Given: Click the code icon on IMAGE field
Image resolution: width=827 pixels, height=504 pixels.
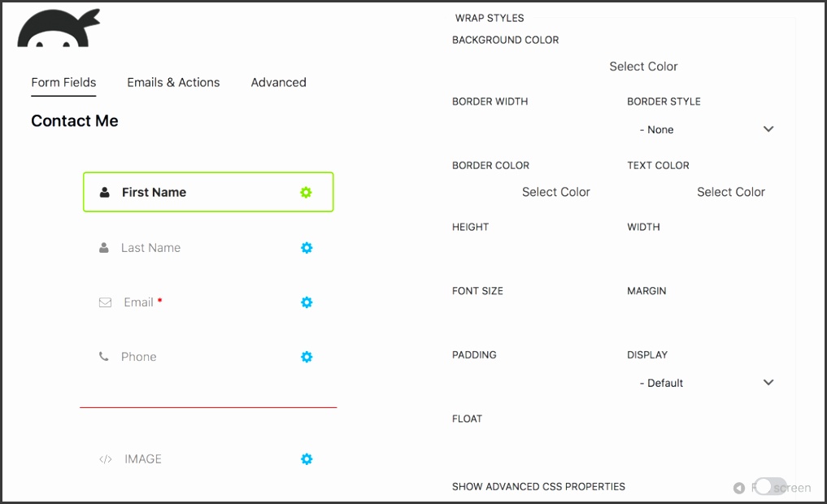Looking at the screenshot, I should pos(105,459).
